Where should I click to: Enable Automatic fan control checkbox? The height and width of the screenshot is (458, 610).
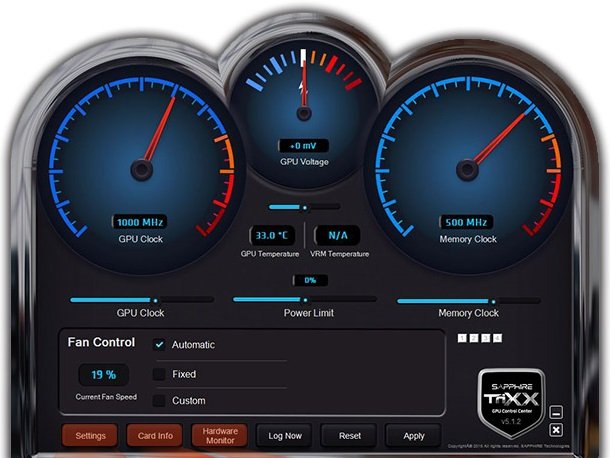pyautogui.click(x=159, y=344)
